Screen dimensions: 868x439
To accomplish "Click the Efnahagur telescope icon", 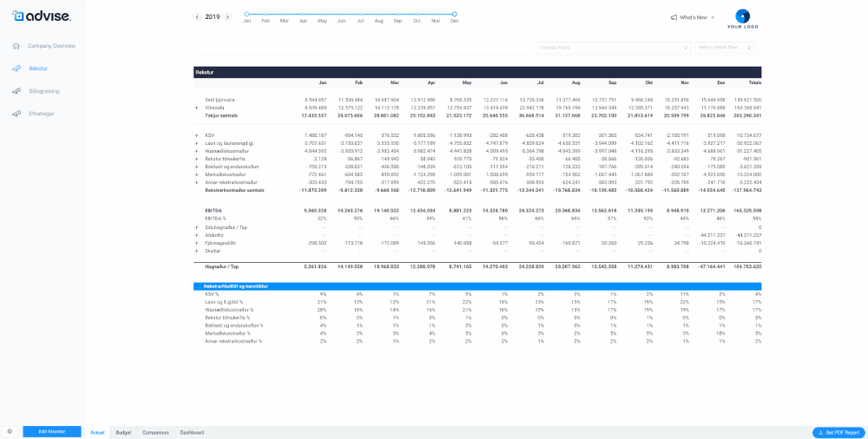I will (16, 114).
